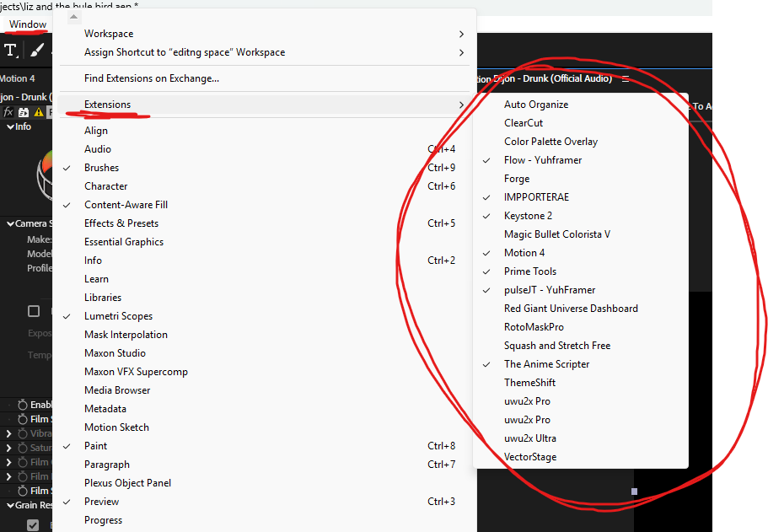Open Red Giant Universe Dashboard
The height and width of the screenshot is (532, 768).
(580, 309)
